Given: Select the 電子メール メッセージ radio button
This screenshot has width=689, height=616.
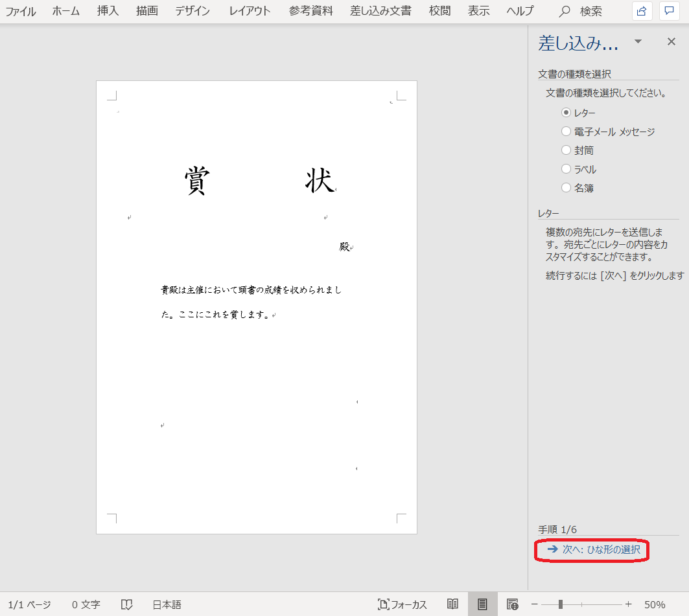Looking at the screenshot, I should (x=566, y=131).
